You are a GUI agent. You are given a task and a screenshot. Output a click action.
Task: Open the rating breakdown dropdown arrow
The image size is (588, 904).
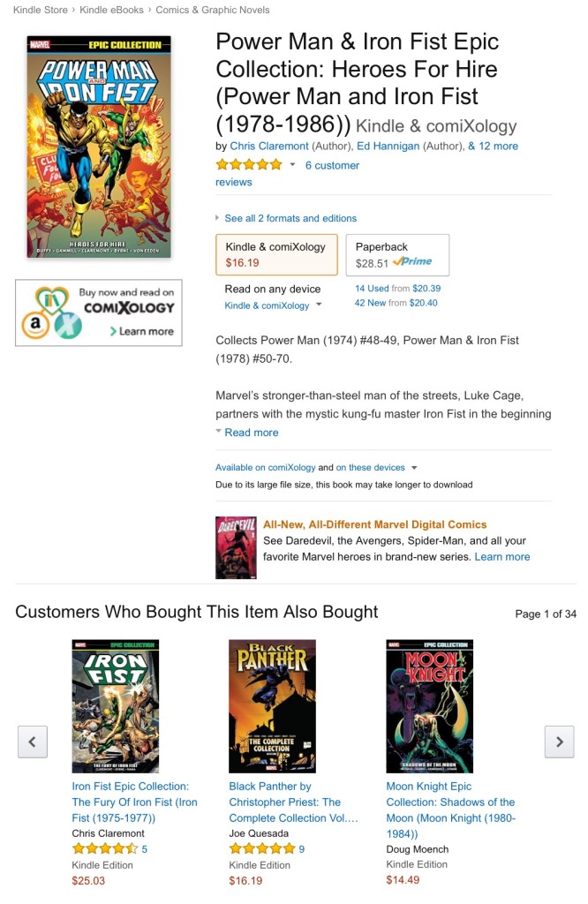click(292, 165)
